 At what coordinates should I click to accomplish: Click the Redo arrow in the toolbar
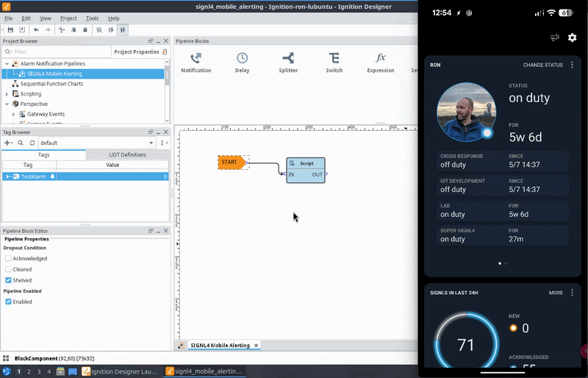click(x=48, y=29)
